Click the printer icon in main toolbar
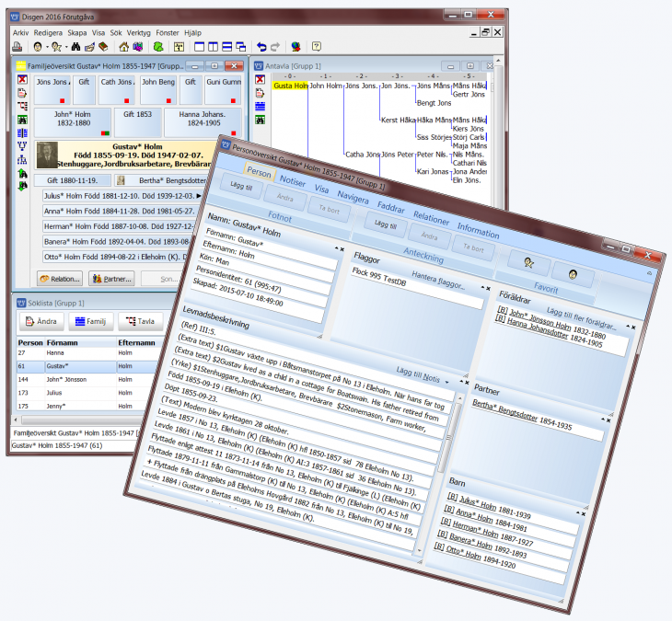The image size is (672, 621). pyautogui.click(x=17, y=47)
